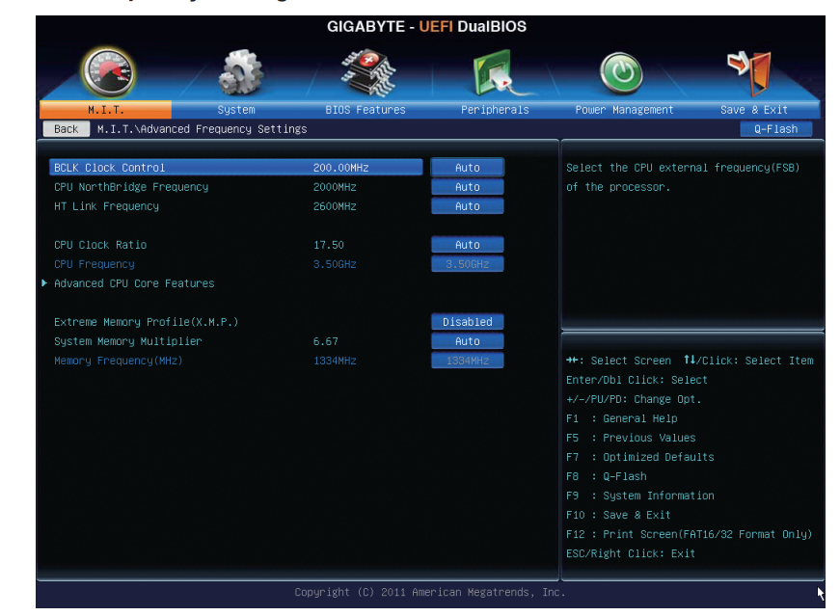840x616 pixels.
Task: Click the ESC/Right Click: Exit hint
Action: click(x=631, y=553)
